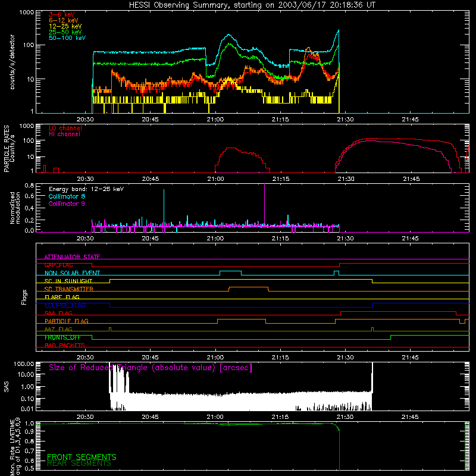Viewport: 476px width, 476px height.
Task: Click the 21:15 tick label under the Flags panel
Action: [x=280, y=358]
